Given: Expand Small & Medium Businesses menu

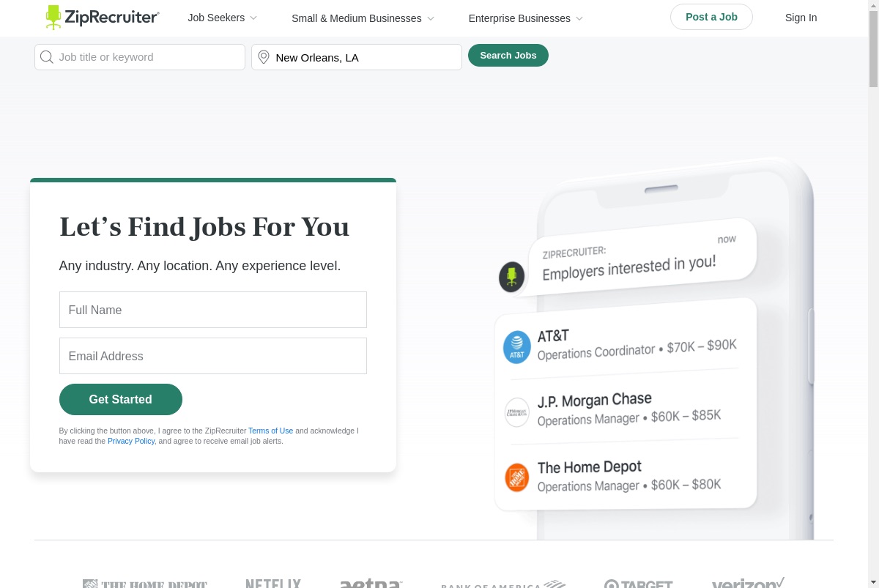Looking at the screenshot, I should (x=363, y=18).
